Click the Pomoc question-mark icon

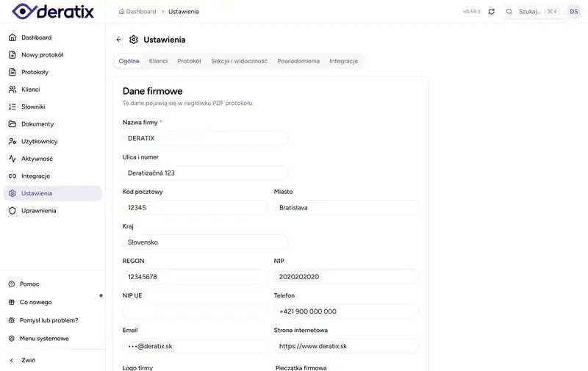click(12, 284)
